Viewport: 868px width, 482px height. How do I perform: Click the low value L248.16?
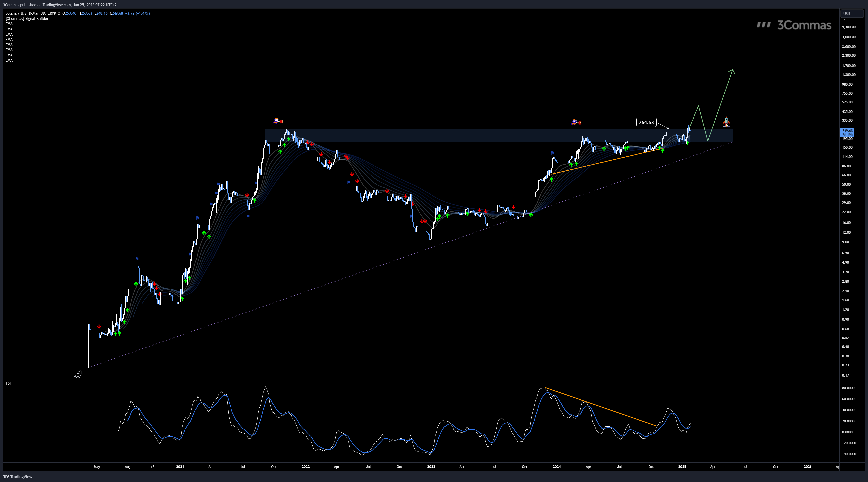[x=101, y=13]
